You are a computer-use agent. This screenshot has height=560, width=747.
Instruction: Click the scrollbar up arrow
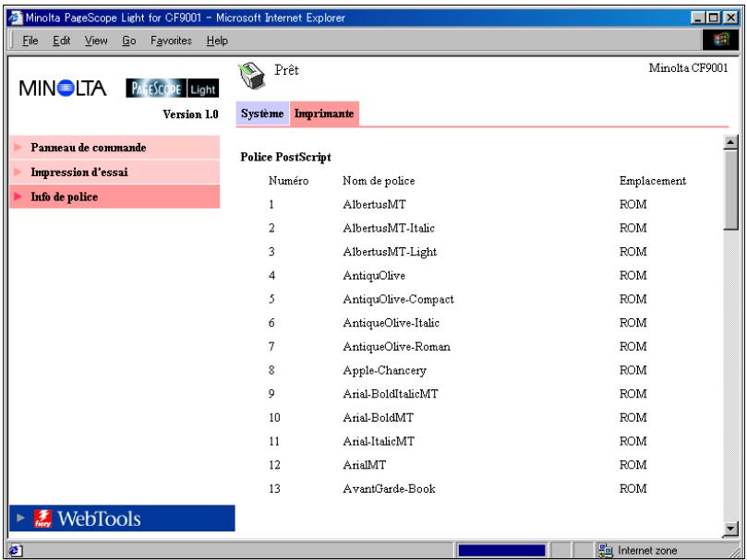point(730,143)
